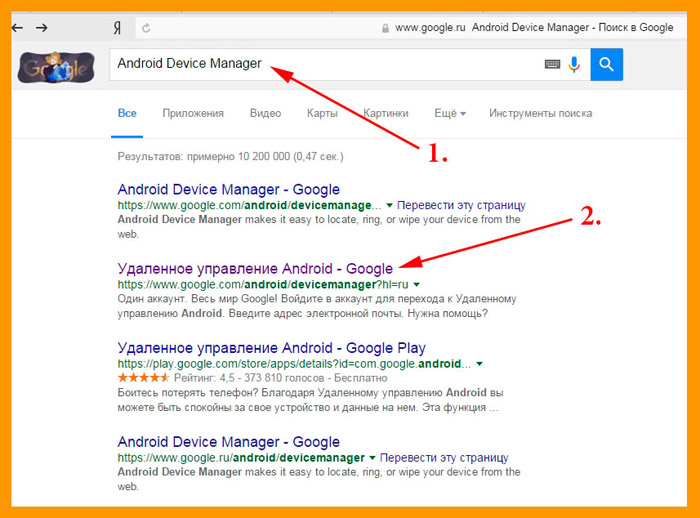This screenshot has height=518, width=700.
Task: Switch to the "Картинки" tab
Action: (x=386, y=113)
